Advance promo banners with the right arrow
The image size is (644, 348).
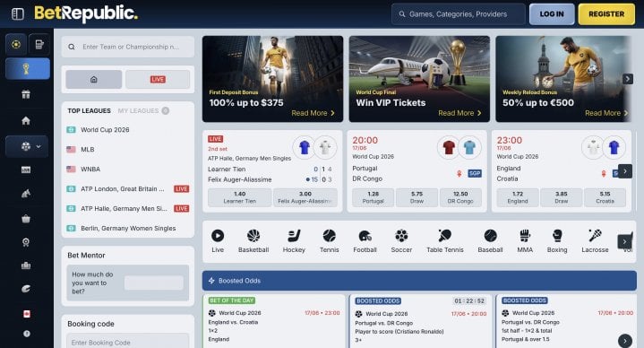pos(628,79)
